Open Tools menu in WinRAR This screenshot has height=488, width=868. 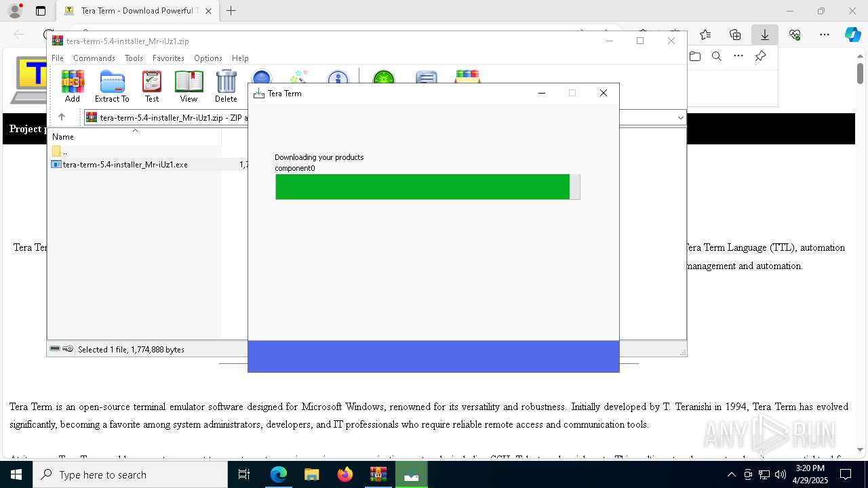[x=134, y=58]
